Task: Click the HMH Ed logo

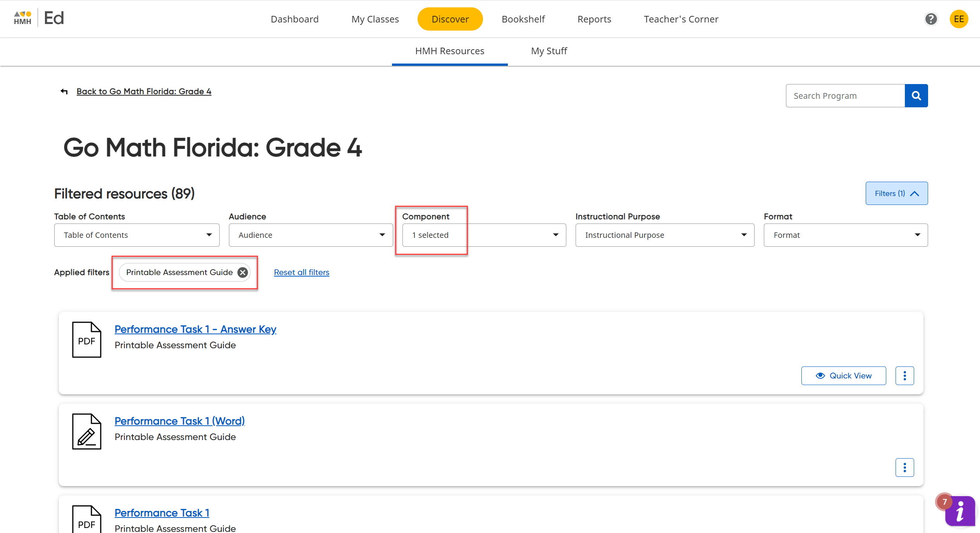Action: [x=38, y=17]
